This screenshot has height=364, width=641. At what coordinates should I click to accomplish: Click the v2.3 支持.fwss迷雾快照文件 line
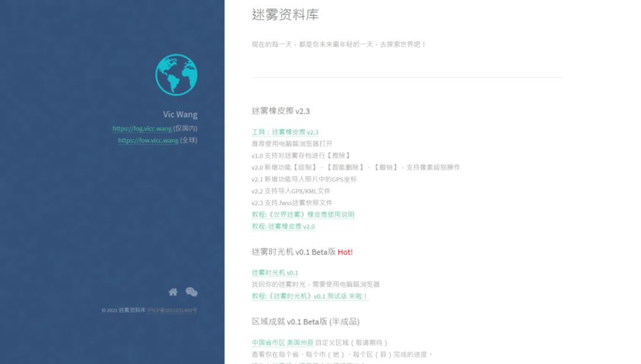292,203
